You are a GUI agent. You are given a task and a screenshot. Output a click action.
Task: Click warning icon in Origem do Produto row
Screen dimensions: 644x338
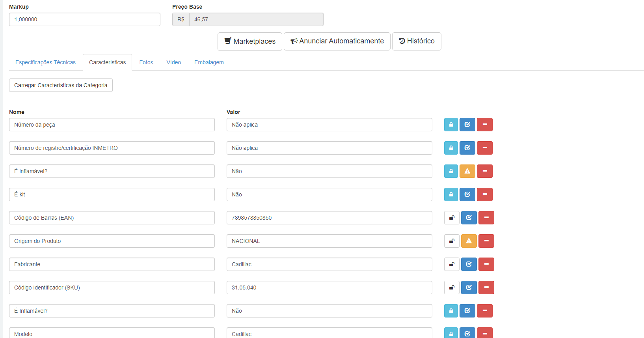pyautogui.click(x=469, y=241)
